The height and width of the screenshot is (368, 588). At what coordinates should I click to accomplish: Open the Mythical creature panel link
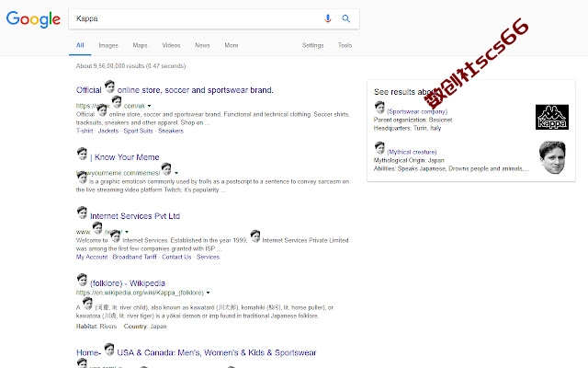click(x=412, y=152)
